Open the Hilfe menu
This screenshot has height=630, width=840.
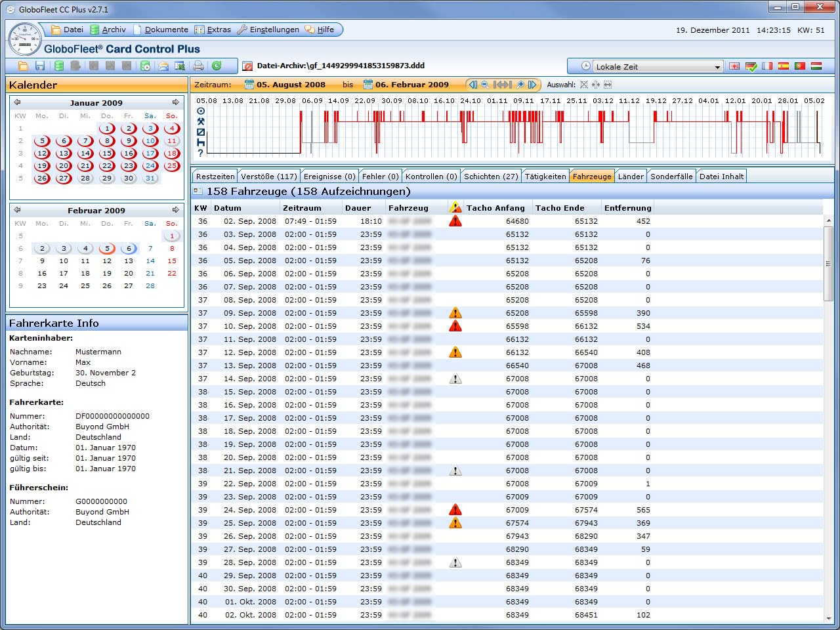click(x=320, y=30)
